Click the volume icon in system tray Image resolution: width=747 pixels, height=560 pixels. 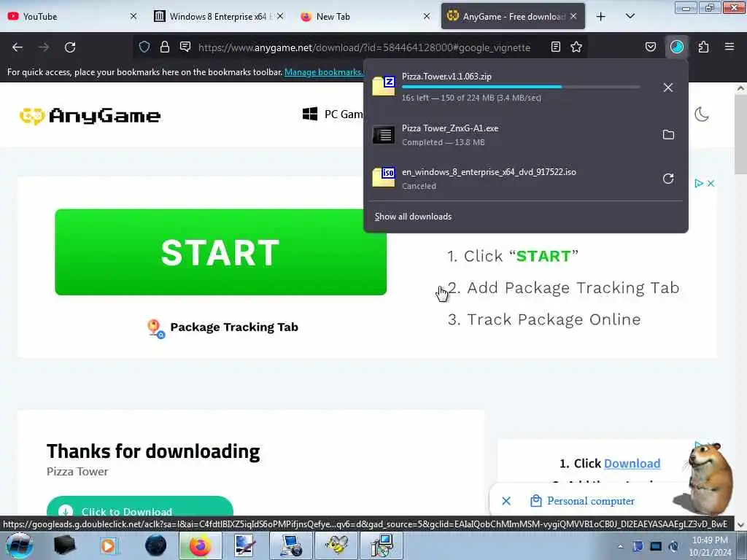click(673, 546)
